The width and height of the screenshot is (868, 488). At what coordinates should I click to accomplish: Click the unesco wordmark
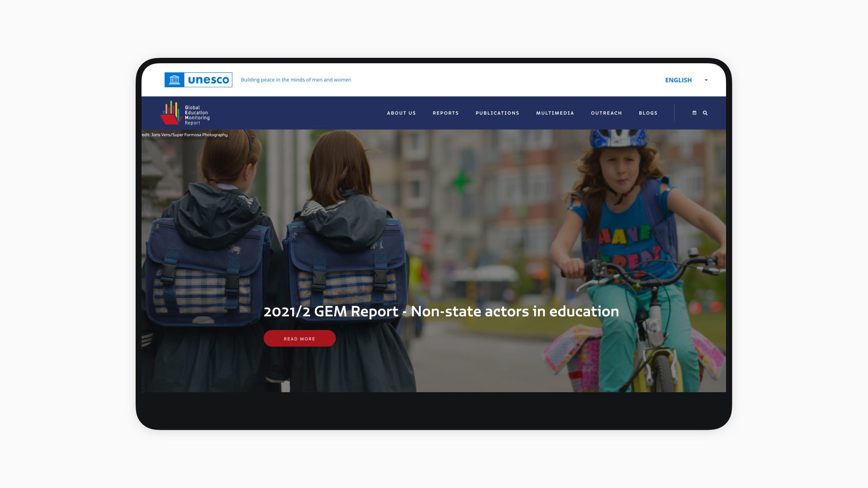pyautogui.click(x=208, y=80)
